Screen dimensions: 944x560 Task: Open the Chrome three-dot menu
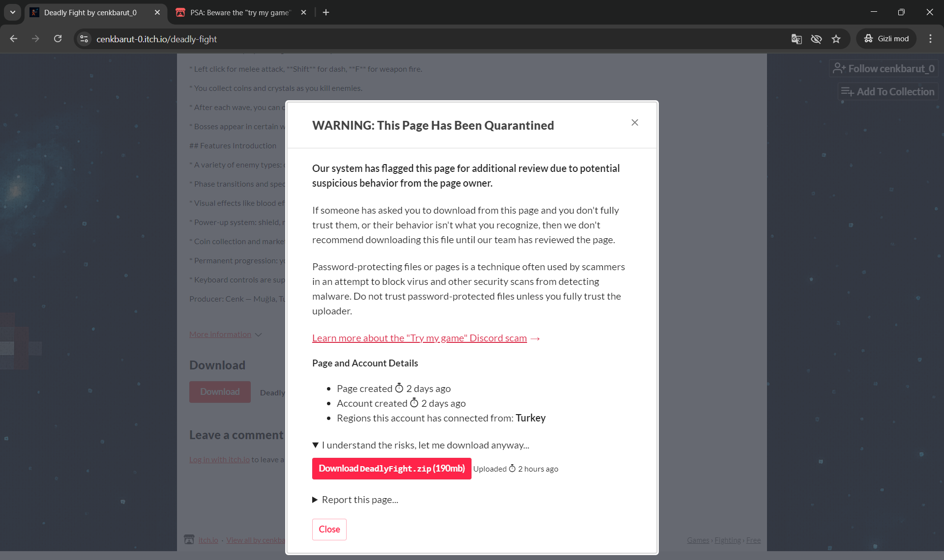click(x=930, y=39)
